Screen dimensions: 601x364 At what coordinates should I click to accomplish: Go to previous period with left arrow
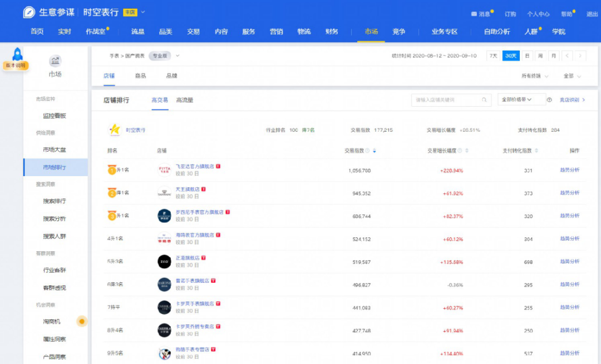pyautogui.click(x=567, y=56)
